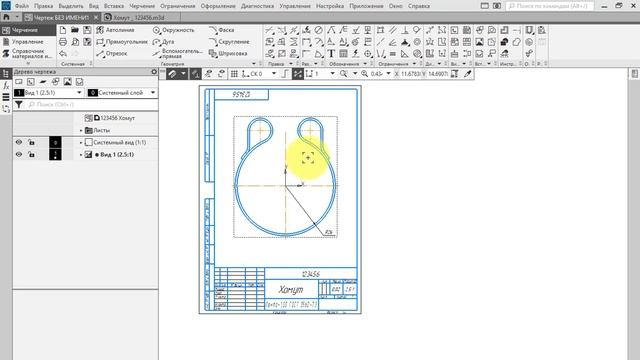
Task: Click the filter funnel in drawing tree
Action: coord(19,105)
